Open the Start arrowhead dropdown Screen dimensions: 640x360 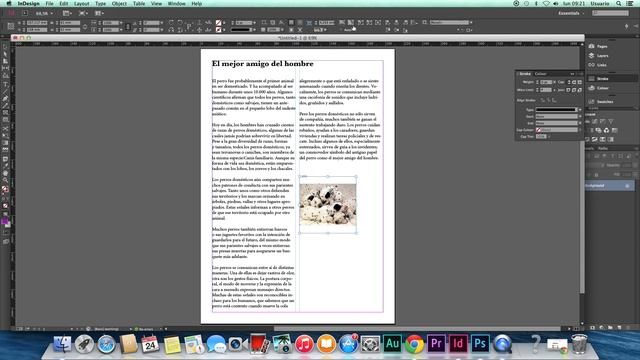click(x=557, y=116)
